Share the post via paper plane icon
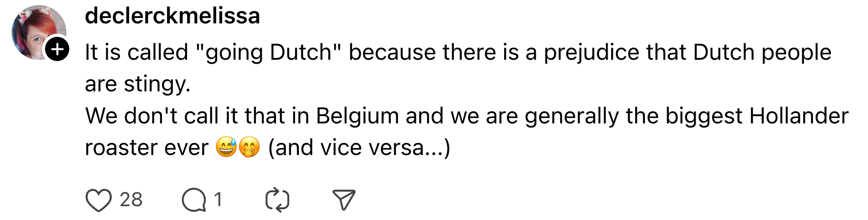The height and width of the screenshot is (220, 868). (344, 200)
